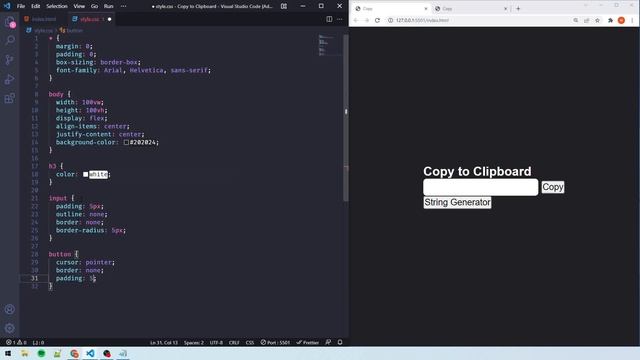The image size is (640, 360).
Task: Open Windows Start menu
Action: pos(8,353)
